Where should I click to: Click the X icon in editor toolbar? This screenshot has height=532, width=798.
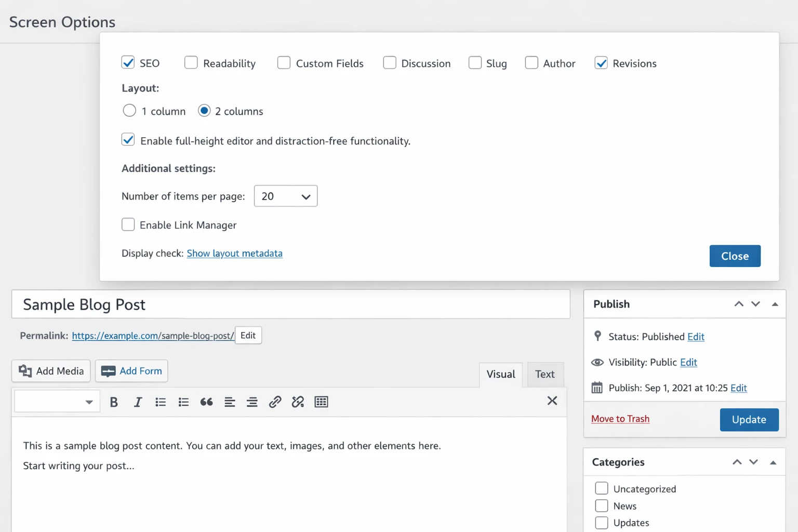click(x=552, y=401)
